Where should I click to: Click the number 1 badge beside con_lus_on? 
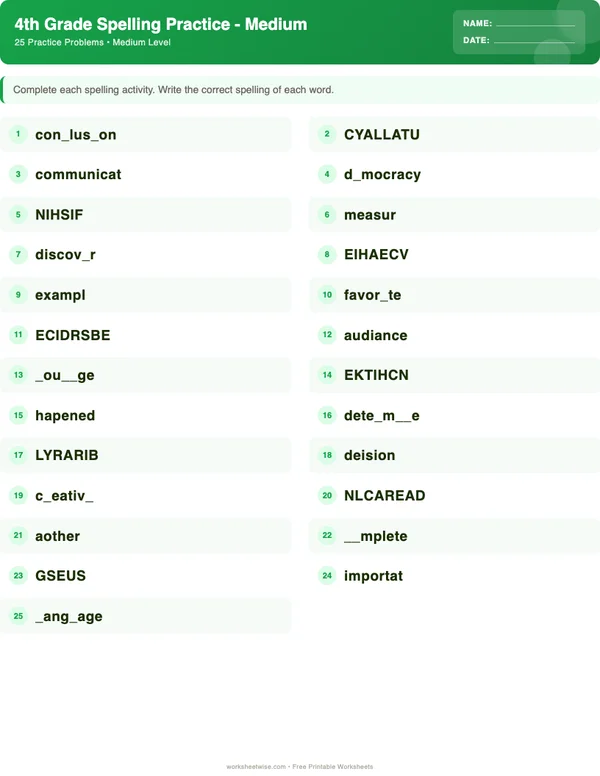pos(18,134)
